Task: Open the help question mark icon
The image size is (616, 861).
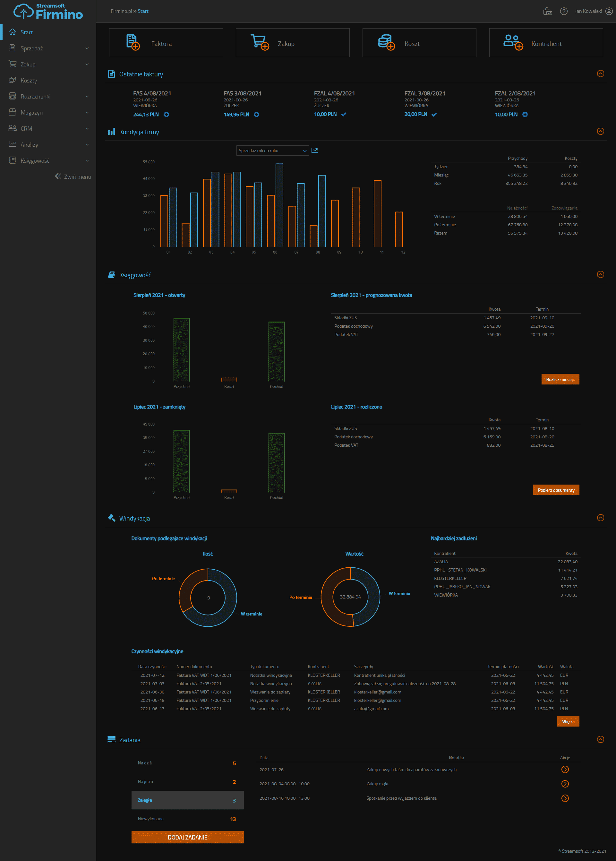Action: (564, 11)
